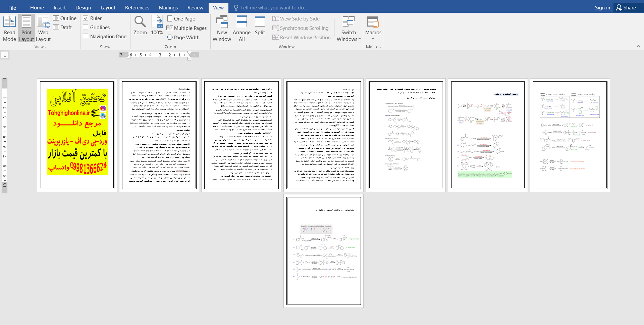
Task: Click the Switch Windows icon
Action: (348, 22)
